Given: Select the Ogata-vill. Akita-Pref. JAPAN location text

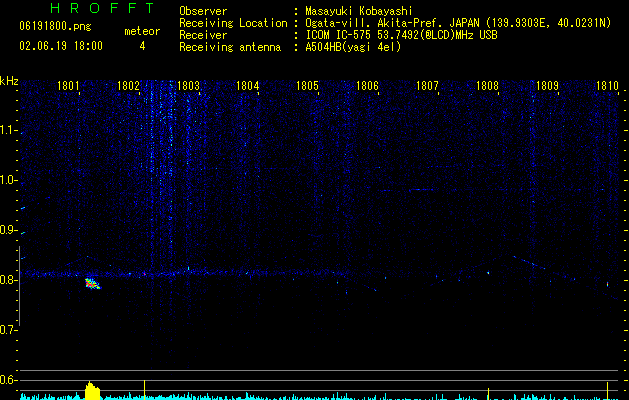Looking at the screenshot, I should (458, 23).
